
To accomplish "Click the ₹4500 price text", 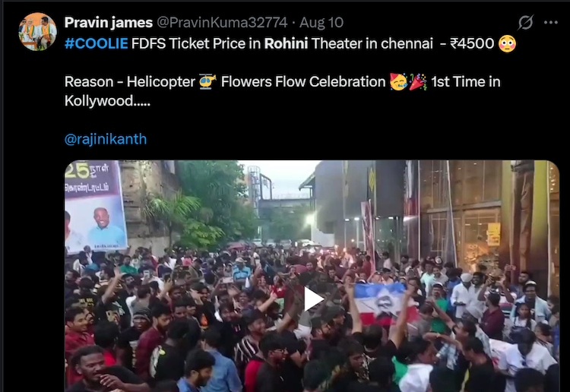I will point(472,43).
